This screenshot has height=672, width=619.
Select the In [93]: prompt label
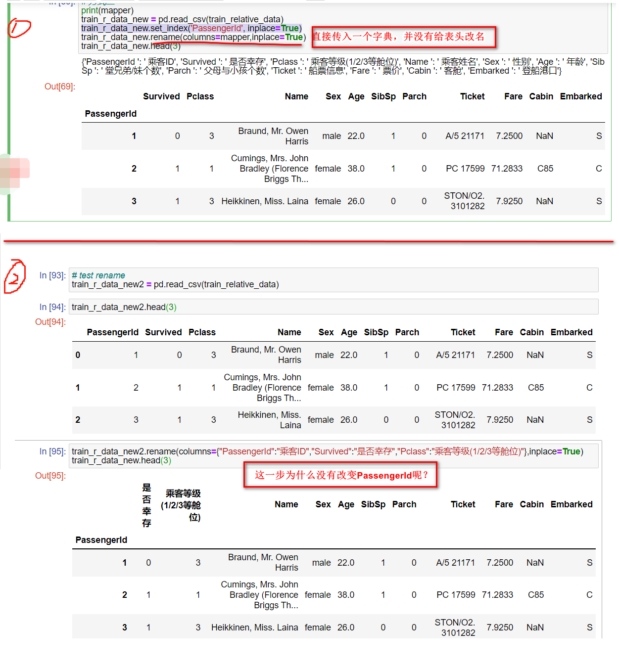point(52,275)
